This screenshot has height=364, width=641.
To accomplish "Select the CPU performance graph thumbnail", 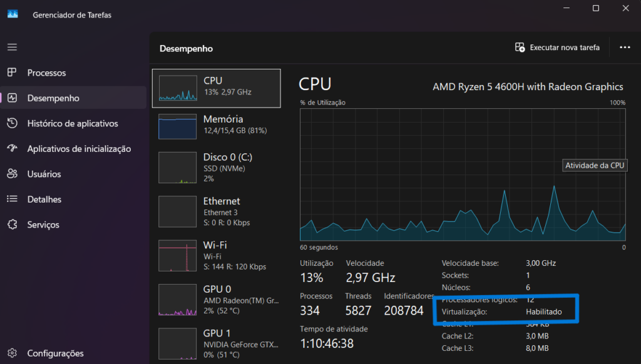I will point(178,88).
